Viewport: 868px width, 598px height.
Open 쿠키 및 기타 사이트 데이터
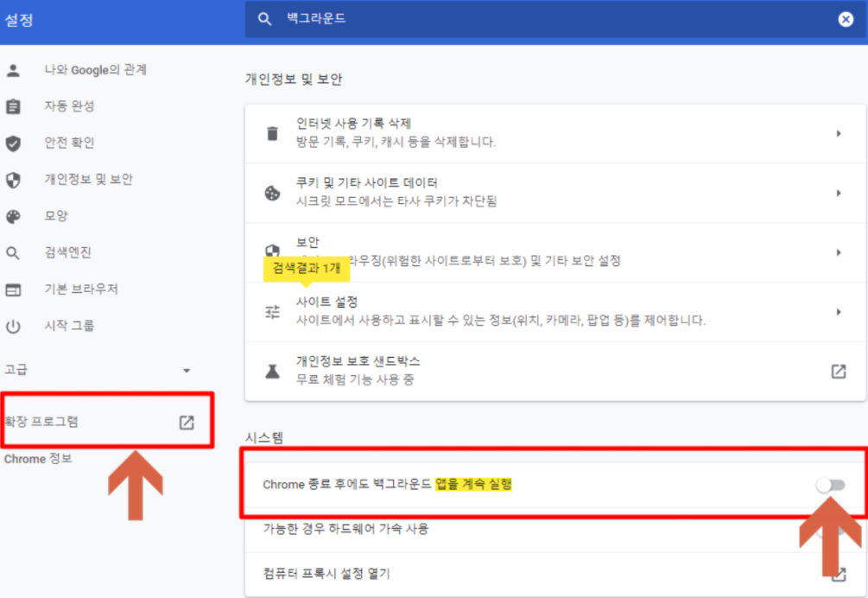(555, 194)
